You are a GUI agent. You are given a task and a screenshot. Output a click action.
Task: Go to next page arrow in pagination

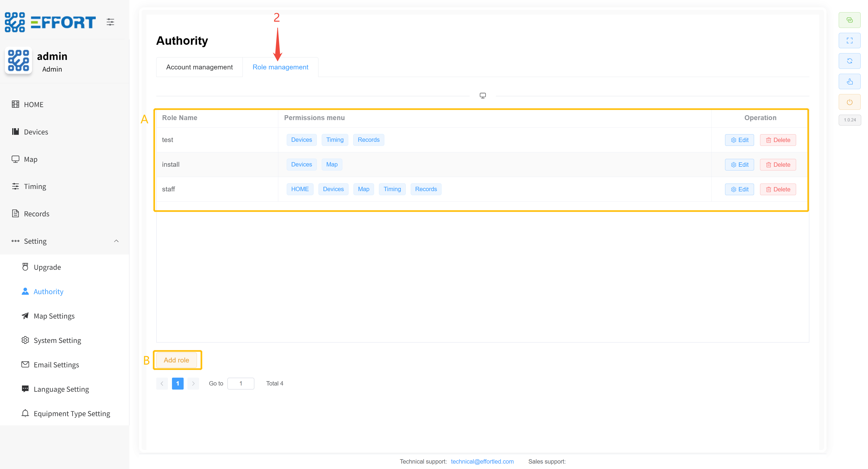pos(193,384)
